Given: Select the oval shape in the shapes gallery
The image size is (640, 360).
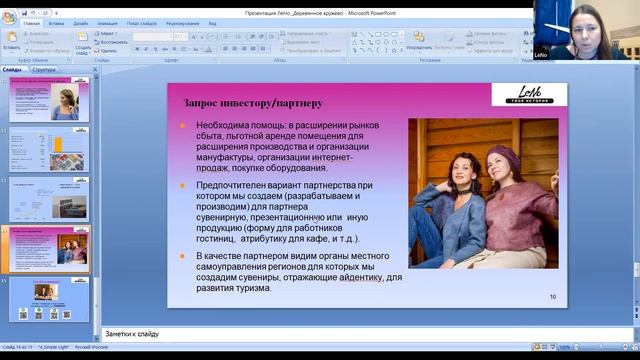Looking at the screenshot, I should (x=386, y=34).
